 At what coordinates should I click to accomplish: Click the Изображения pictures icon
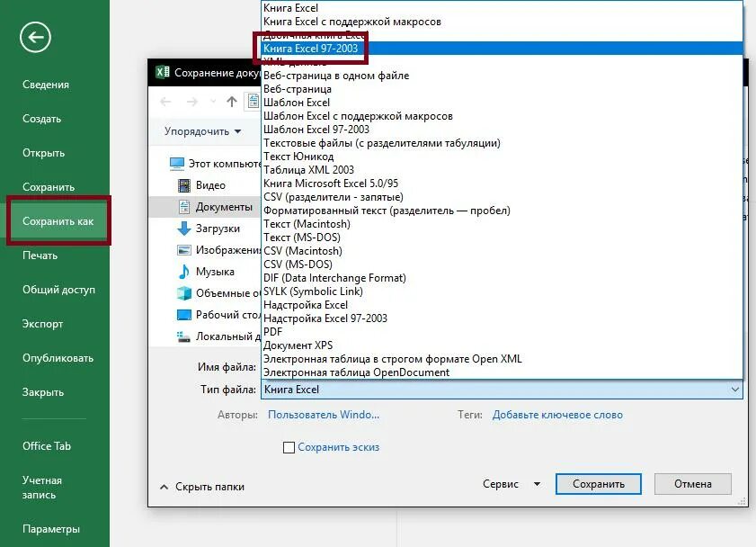(x=184, y=250)
